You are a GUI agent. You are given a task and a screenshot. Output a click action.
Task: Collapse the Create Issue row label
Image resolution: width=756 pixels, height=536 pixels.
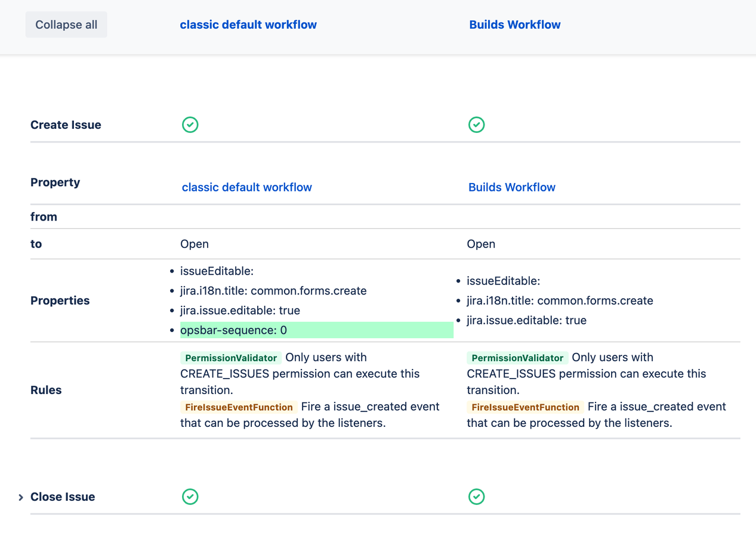[x=66, y=125]
